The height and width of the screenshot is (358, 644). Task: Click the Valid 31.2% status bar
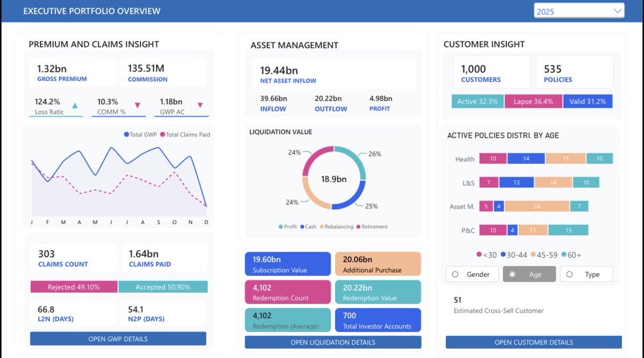(588, 102)
